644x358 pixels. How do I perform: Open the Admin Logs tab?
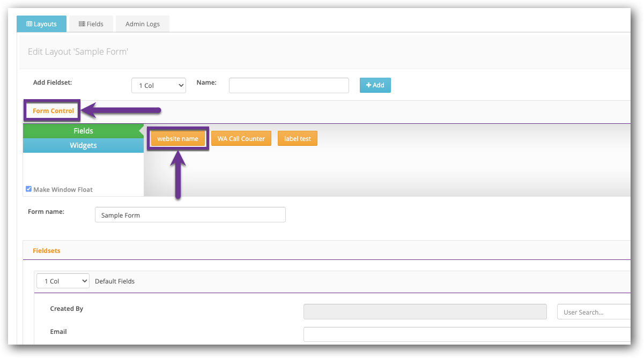point(142,24)
